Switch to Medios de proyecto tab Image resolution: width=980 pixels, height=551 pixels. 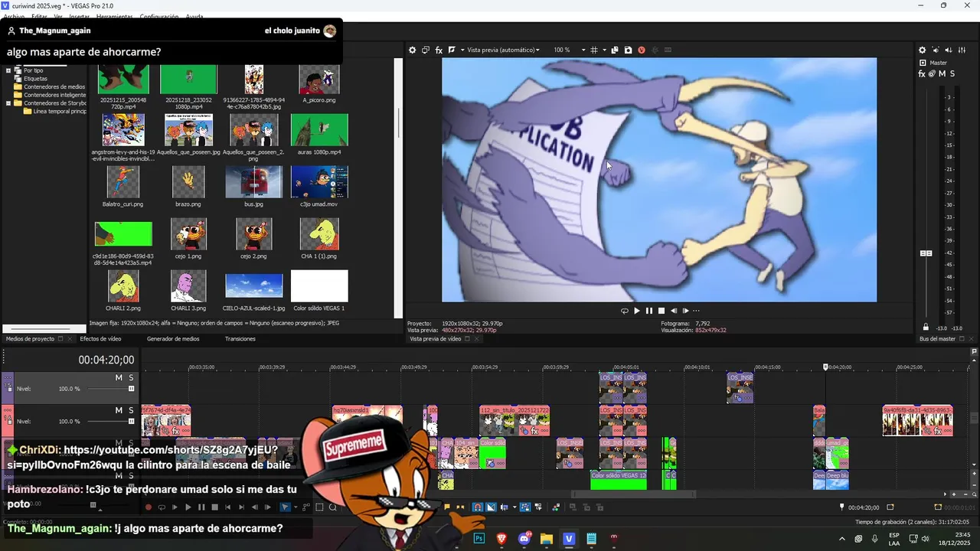click(30, 338)
